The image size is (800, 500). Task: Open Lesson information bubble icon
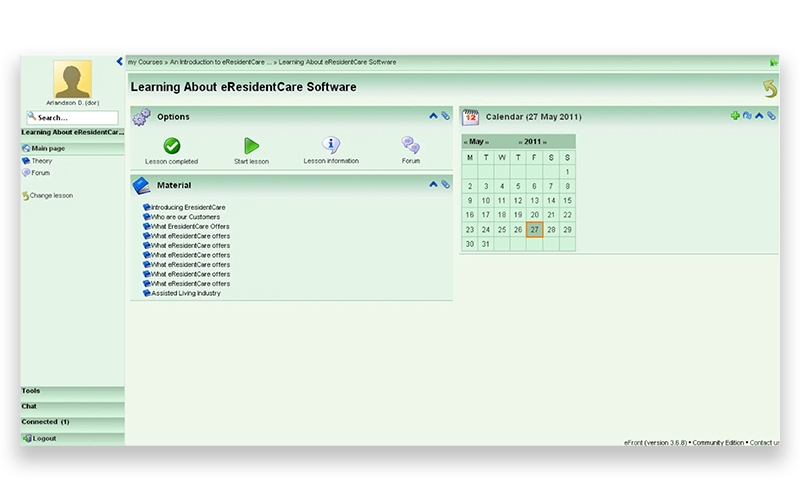[331, 146]
